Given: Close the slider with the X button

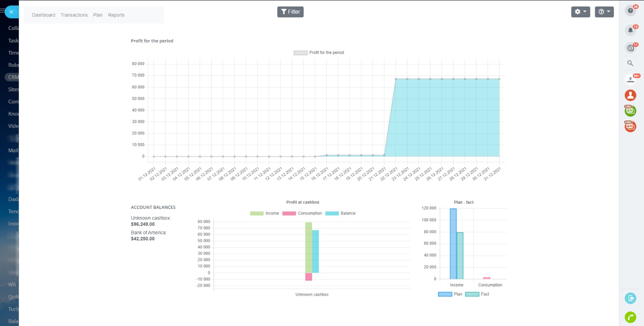Looking at the screenshot, I should [x=11, y=12].
